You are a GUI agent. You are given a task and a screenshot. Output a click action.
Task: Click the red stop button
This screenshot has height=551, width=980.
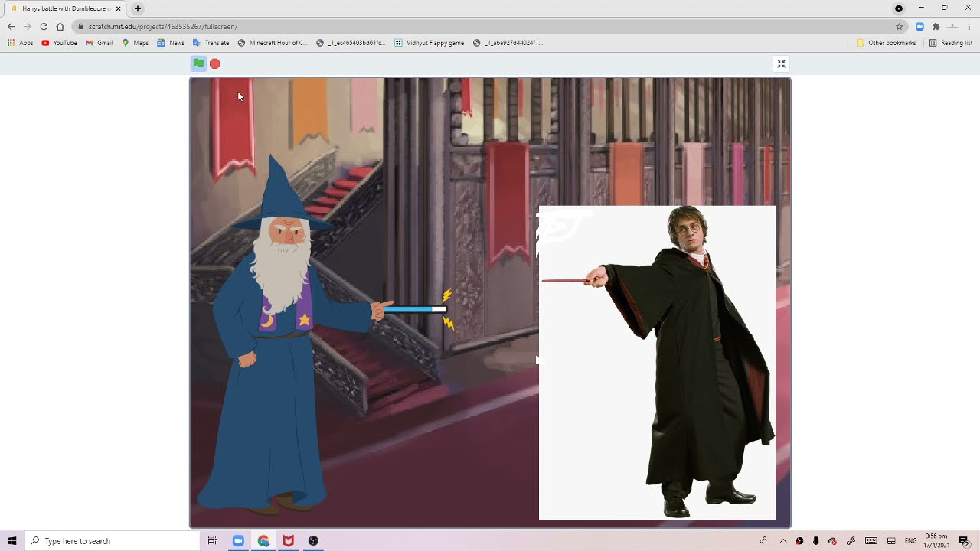point(215,64)
